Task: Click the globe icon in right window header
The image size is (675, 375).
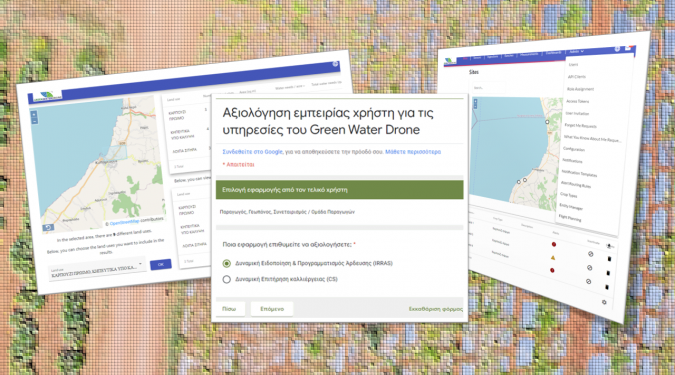Action: (616, 49)
